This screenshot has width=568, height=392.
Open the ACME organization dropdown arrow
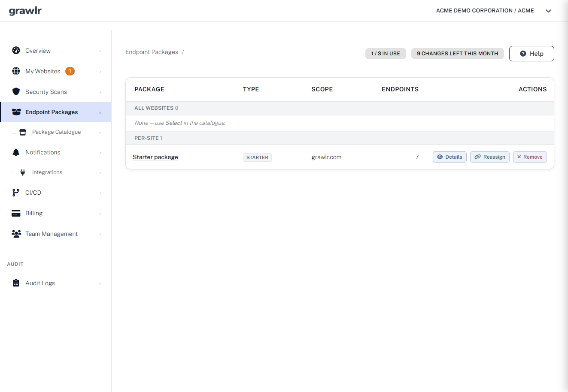[548, 11]
